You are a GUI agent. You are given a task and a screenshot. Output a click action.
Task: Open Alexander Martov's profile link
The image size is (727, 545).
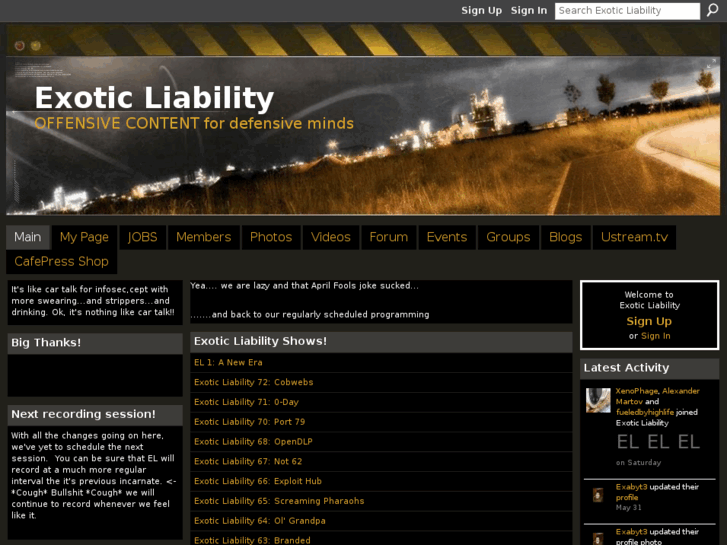[x=657, y=396]
